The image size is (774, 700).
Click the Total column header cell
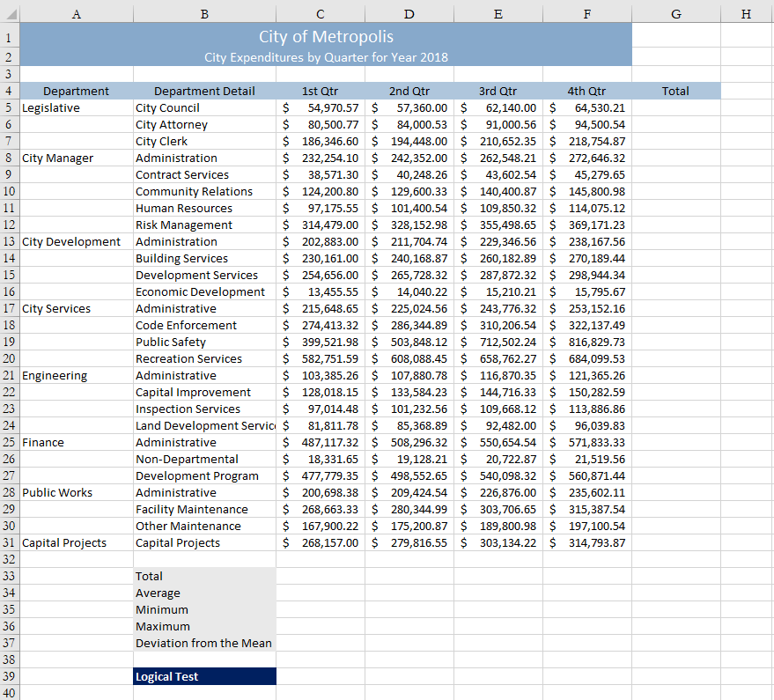(675, 91)
